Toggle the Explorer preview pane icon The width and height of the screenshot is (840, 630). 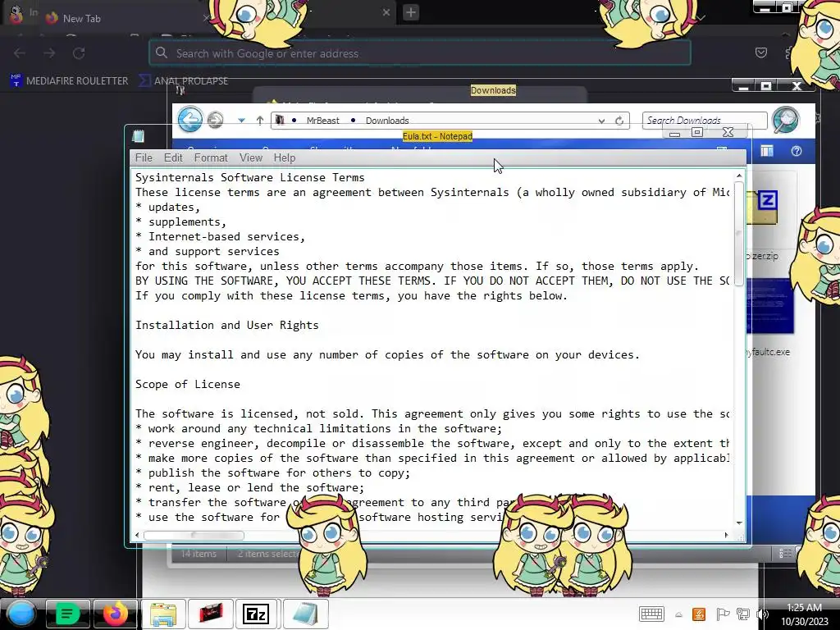(767, 151)
